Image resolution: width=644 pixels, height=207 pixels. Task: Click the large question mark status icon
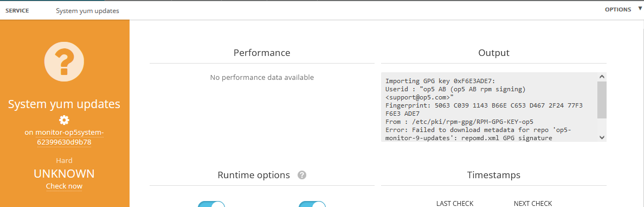64,62
